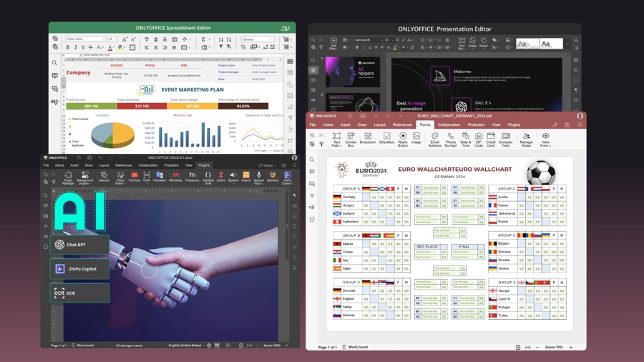Open highlight color in Presentation Editor
This screenshot has width=644, height=362.
[x=396, y=48]
